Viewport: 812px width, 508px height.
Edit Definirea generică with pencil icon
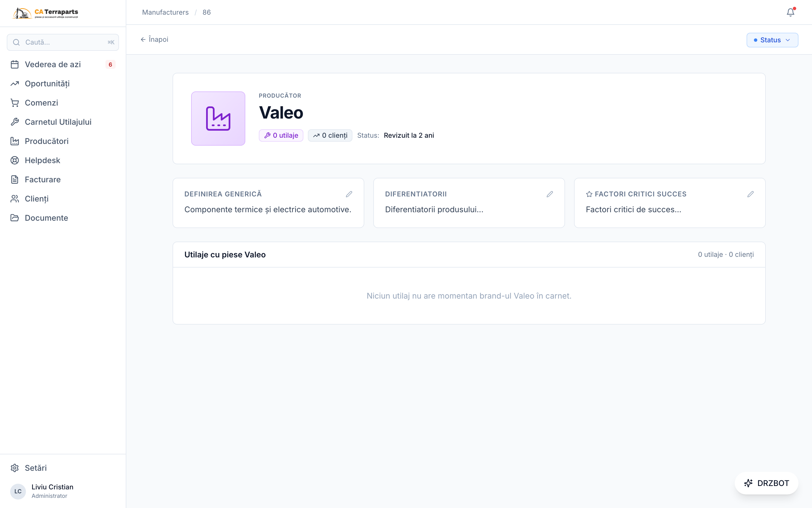click(x=349, y=194)
